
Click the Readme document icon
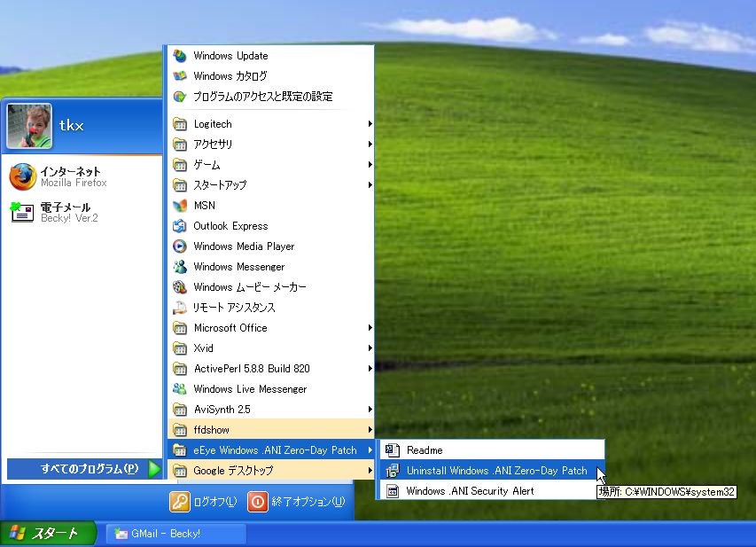click(393, 450)
